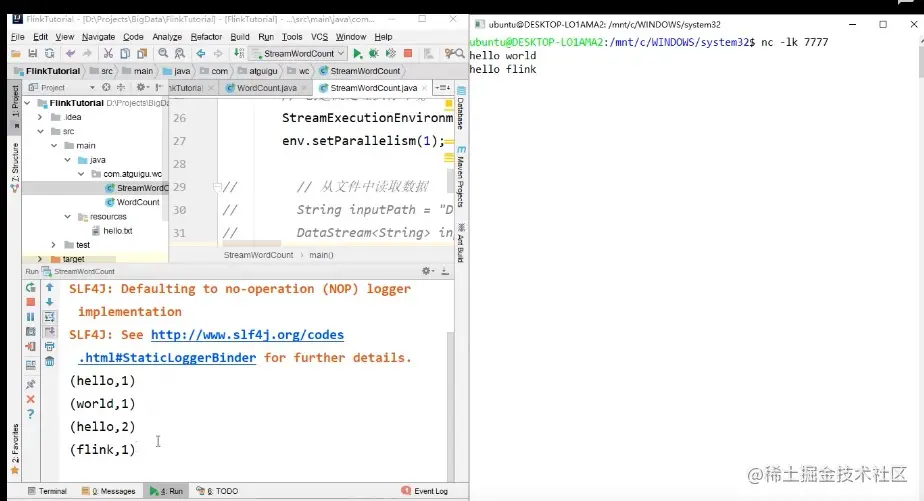Toggle the 2: Favorites side panel
924x501 pixels.
tap(15, 449)
